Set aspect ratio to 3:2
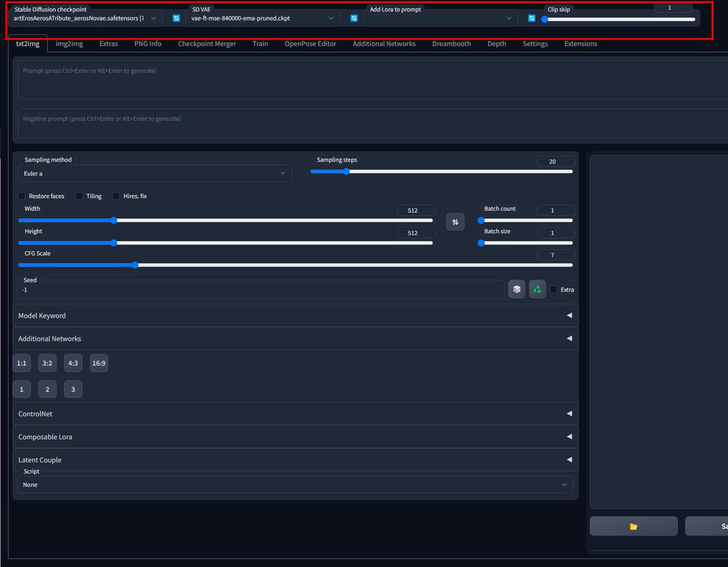 coord(47,363)
